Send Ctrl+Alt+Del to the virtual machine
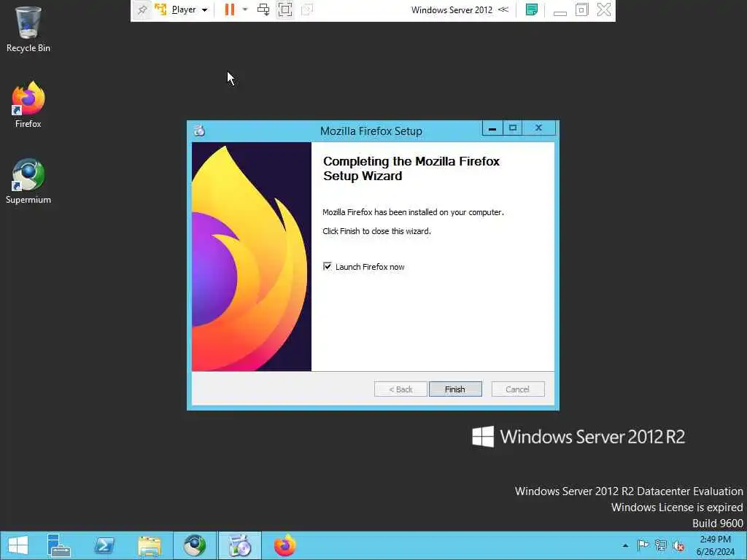 263,9
